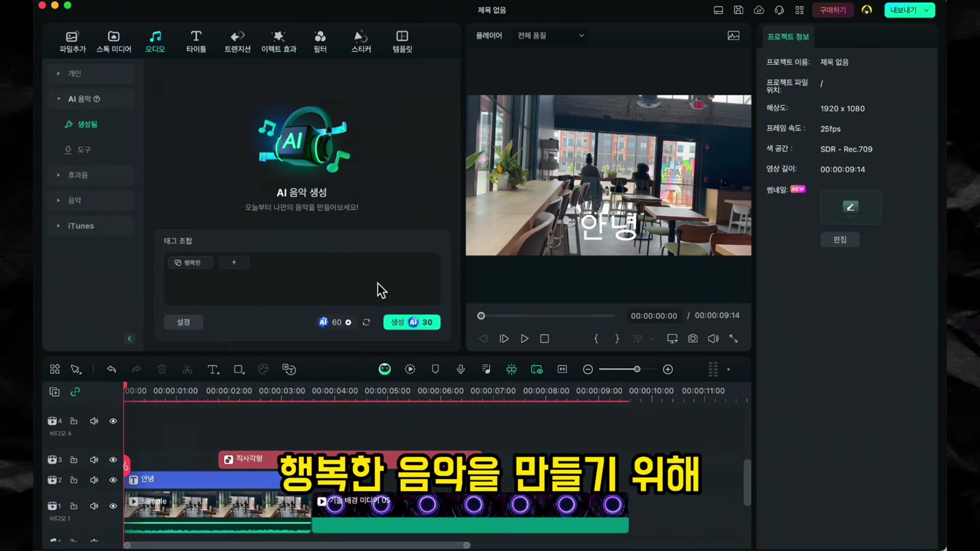Open the 이펙트 효과 tab
Screen dimensions: 980x551
(279, 42)
